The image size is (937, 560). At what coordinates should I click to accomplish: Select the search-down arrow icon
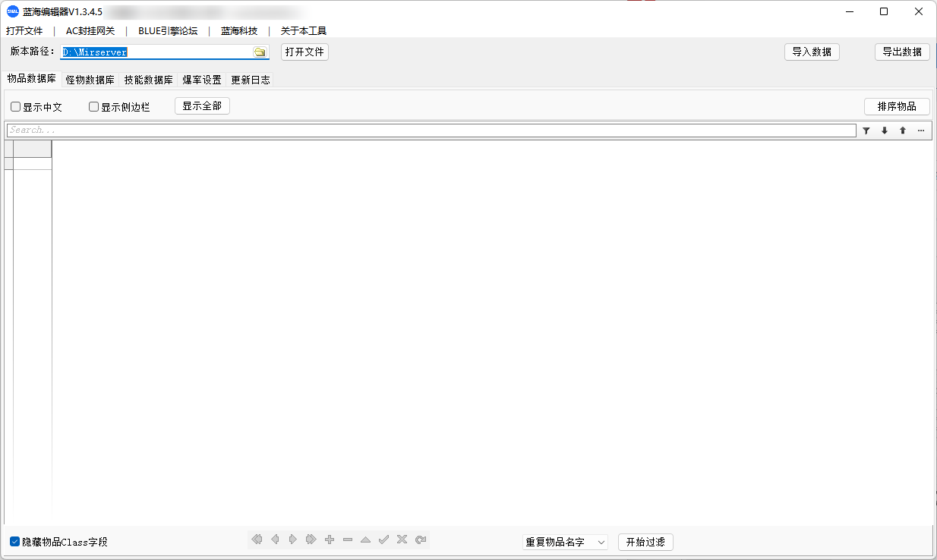tap(884, 130)
